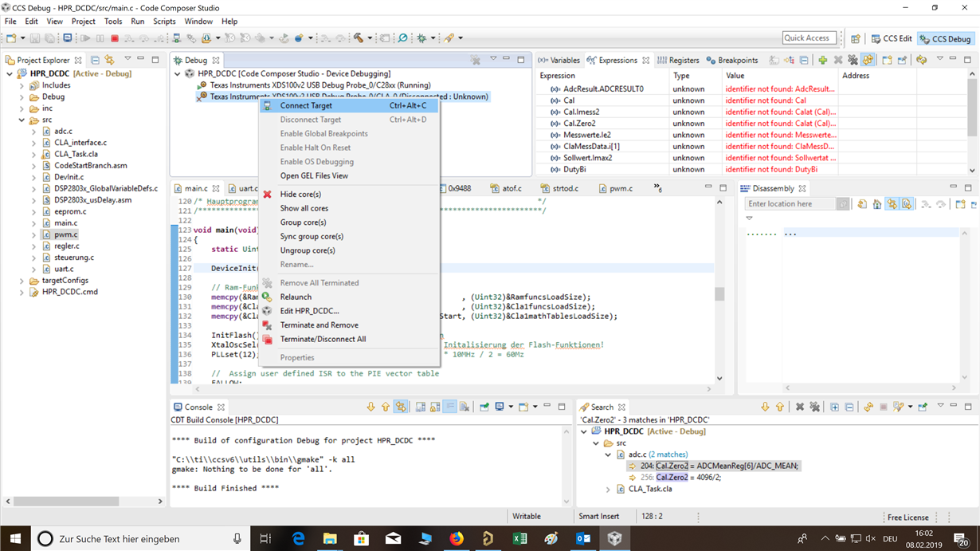Open regler.c in Project Explorer
The height and width of the screenshot is (551, 980).
click(67, 246)
